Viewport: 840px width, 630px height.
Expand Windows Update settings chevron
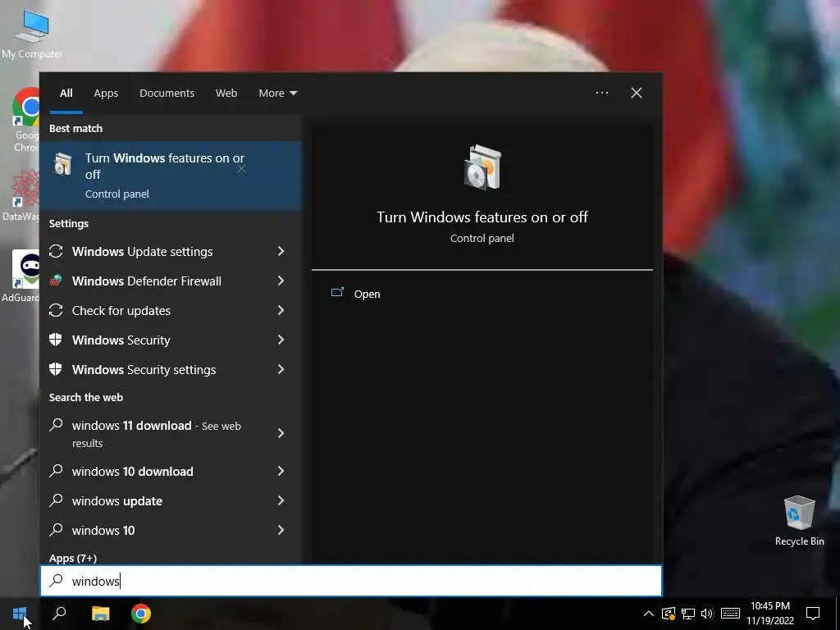[281, 251]
